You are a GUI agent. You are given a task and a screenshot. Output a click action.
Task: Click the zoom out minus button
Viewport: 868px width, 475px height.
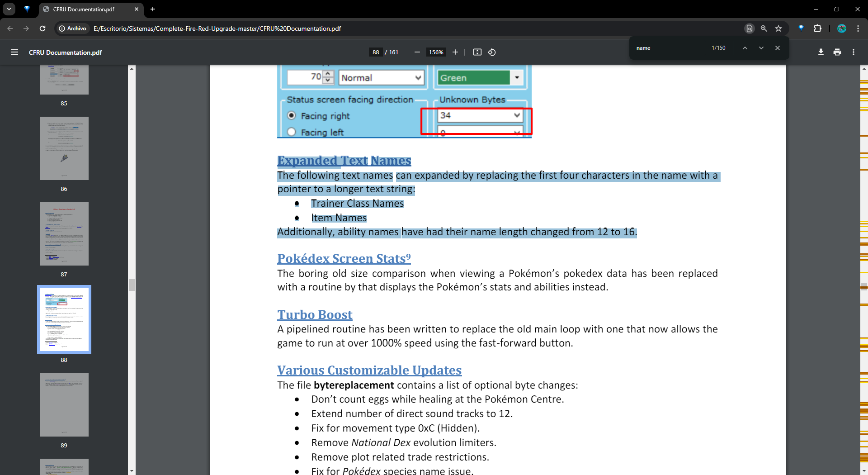(x=417, y=52)
